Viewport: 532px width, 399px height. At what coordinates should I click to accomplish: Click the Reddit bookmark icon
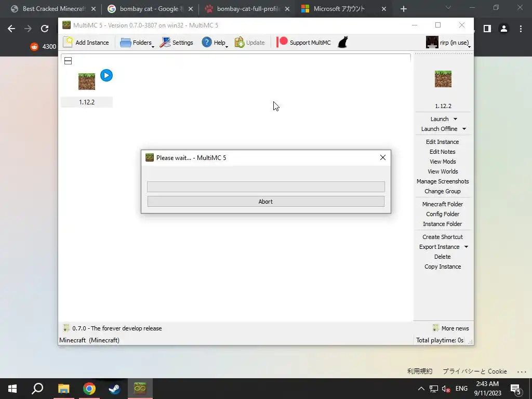tap(34, 46)
